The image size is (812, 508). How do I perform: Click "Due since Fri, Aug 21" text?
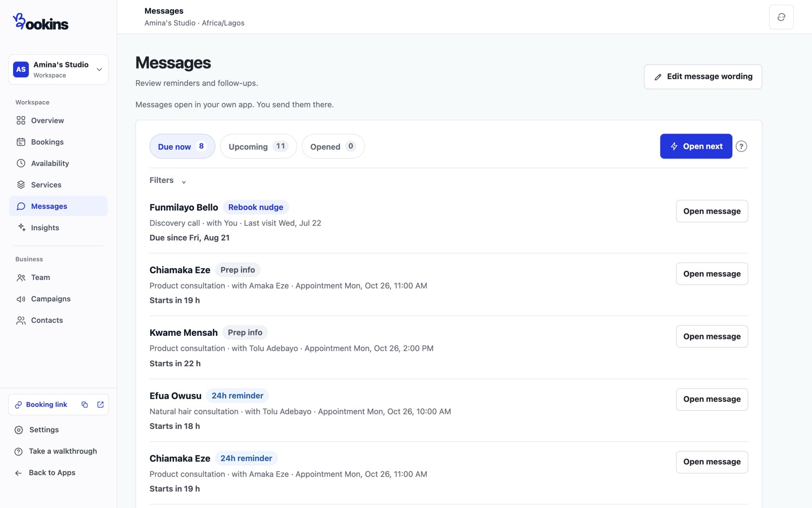189,238
